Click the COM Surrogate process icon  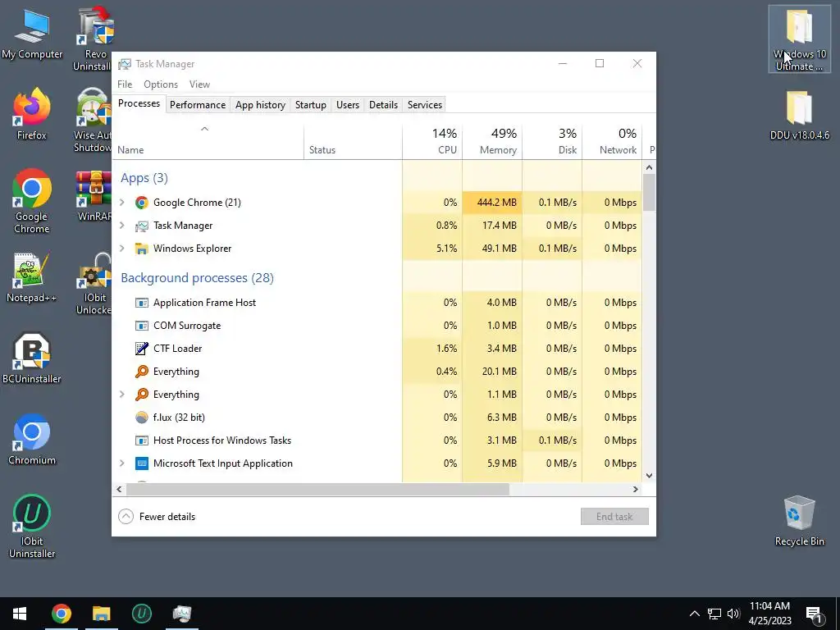click(141, 326)
